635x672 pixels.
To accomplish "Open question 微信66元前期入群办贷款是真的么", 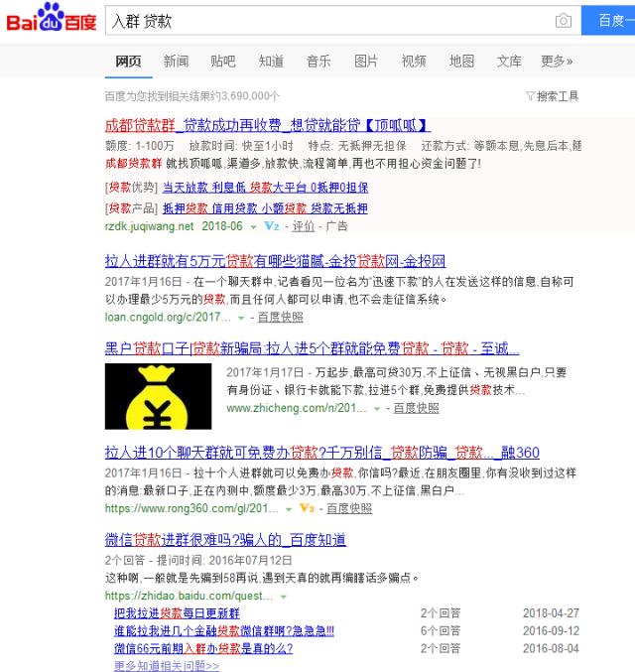I will click(x=203, y=648).
